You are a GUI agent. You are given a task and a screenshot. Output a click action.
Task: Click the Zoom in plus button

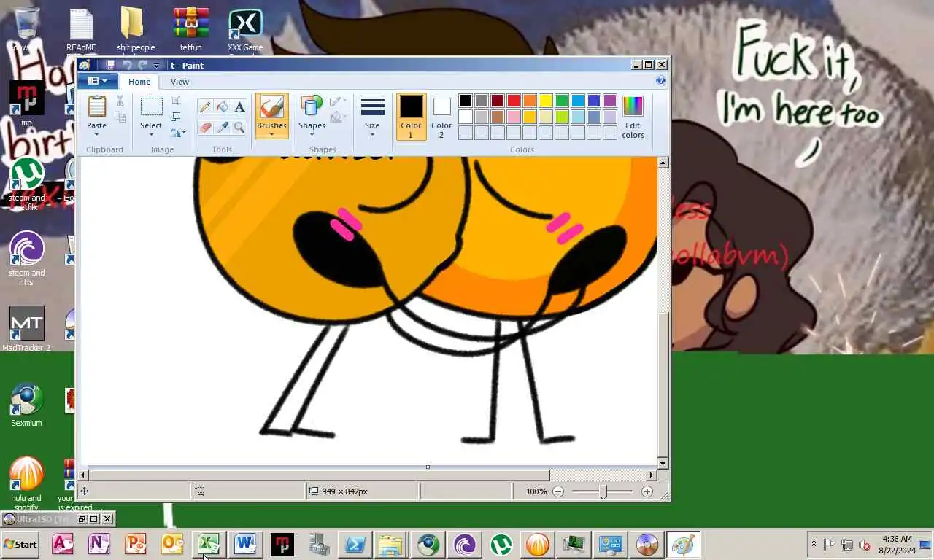click(x=647, y=491)
